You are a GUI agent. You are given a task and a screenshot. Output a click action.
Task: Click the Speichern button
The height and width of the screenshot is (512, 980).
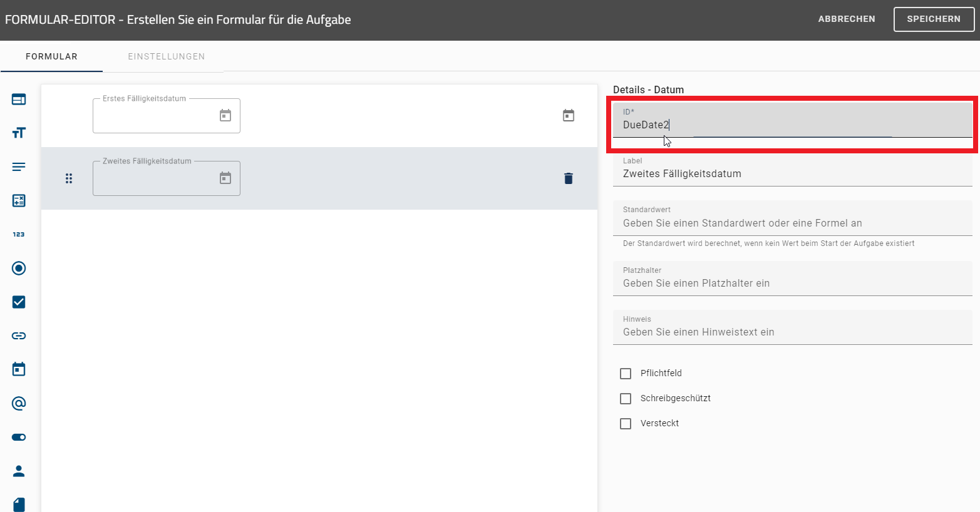(x=934, y=19)
